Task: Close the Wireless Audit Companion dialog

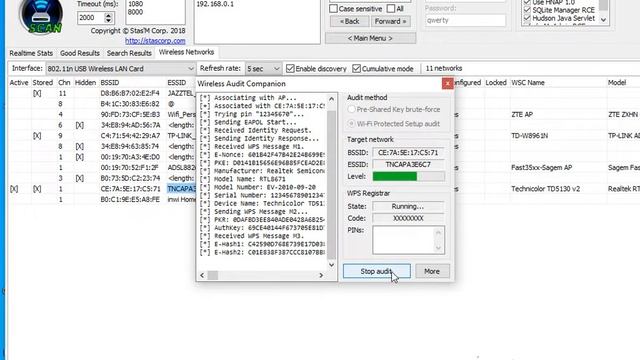Action: [x=447, y=83]
